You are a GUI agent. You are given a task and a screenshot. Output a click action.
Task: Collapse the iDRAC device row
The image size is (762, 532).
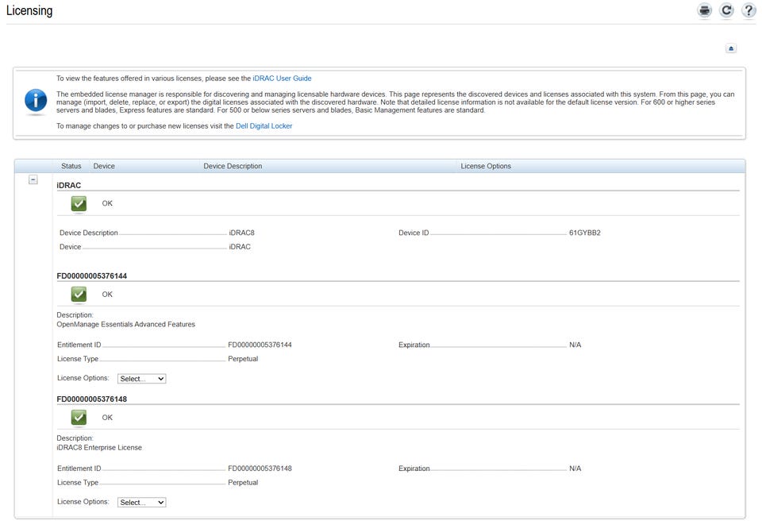[33, 180]
